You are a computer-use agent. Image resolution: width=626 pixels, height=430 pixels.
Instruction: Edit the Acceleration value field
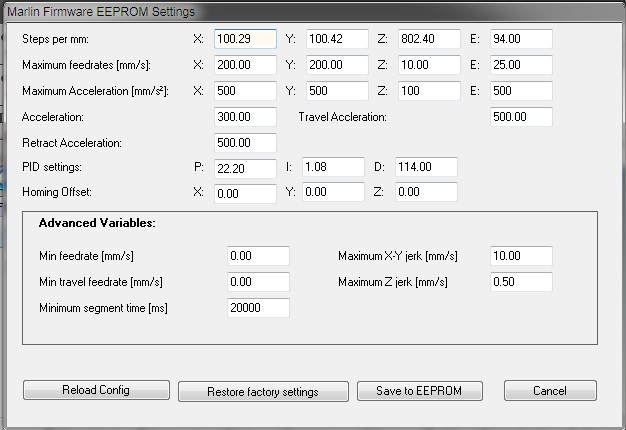click(x=245, y=118)
